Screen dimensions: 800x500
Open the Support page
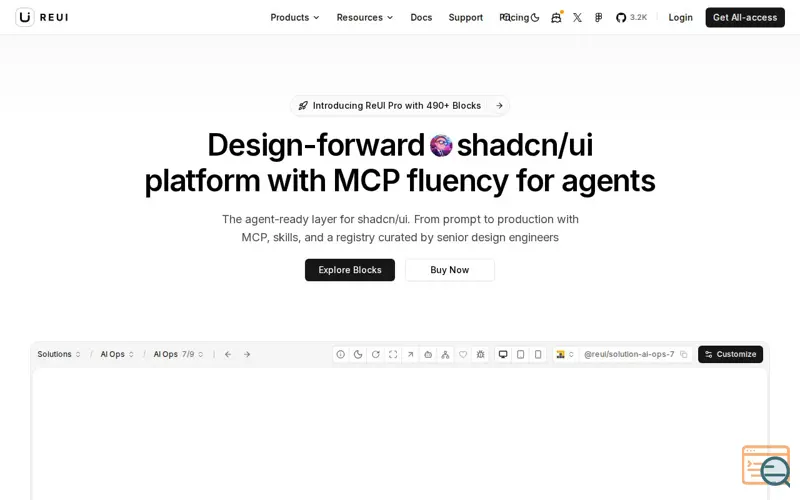pyautogui.click(x=466, y=17)
